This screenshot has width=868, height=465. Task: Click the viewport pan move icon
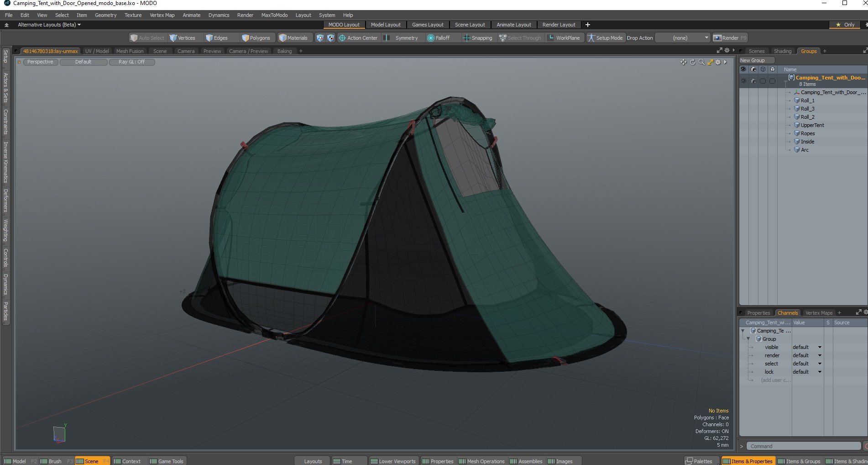[x=683, y=62]
